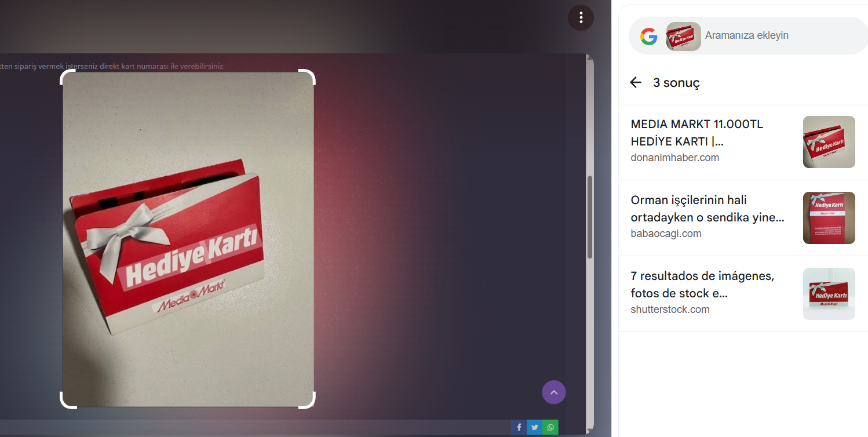This screenshot has height=437, width=868.
Task: Click the selected Hediye Kartı photo
Action: click(188, 239)
